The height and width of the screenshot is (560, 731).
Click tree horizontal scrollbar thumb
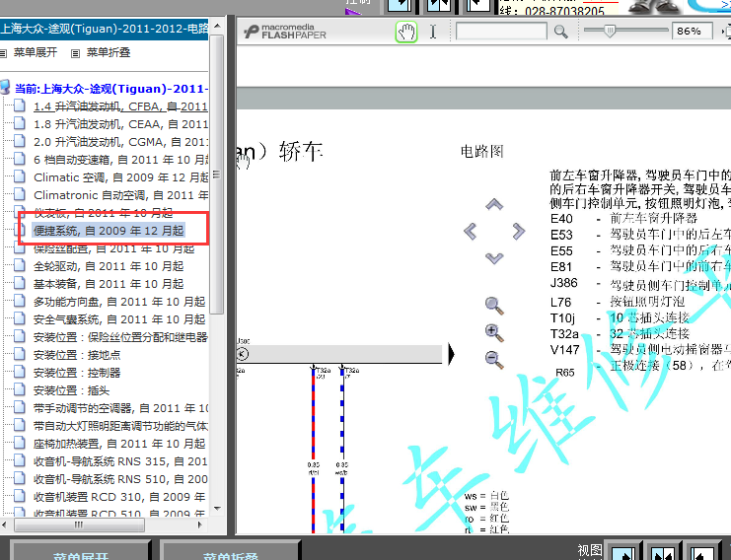[x=79, y=525]
